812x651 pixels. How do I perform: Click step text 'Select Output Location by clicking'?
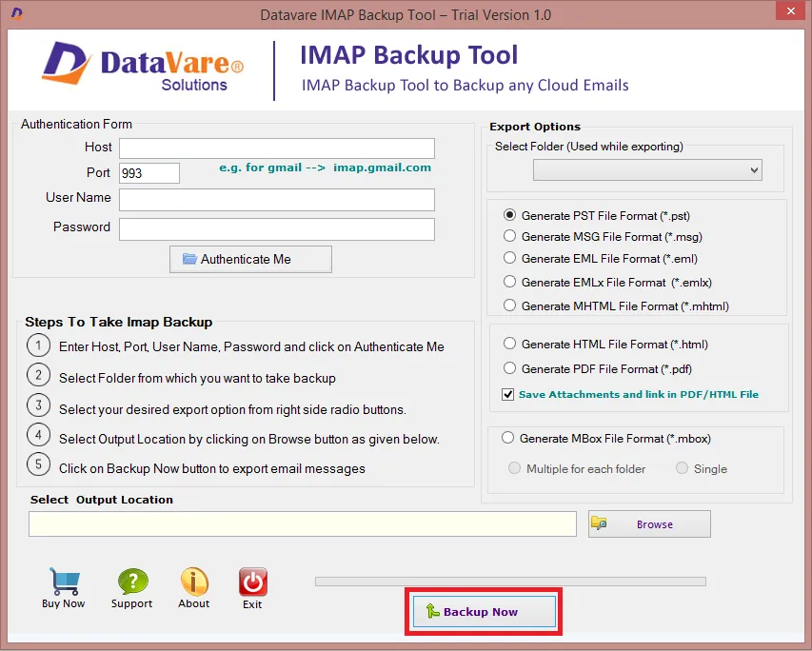click(249, 439)
